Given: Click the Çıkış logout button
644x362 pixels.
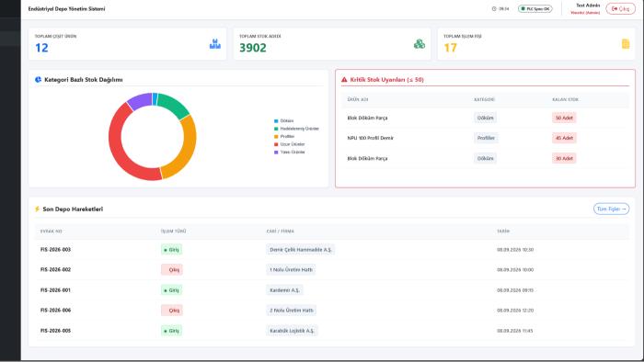Looking at the screenshot, I should pos(620,8).
